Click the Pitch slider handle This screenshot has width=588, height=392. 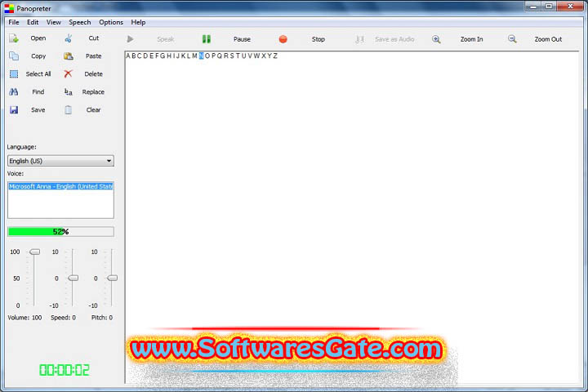coord(112,278)
